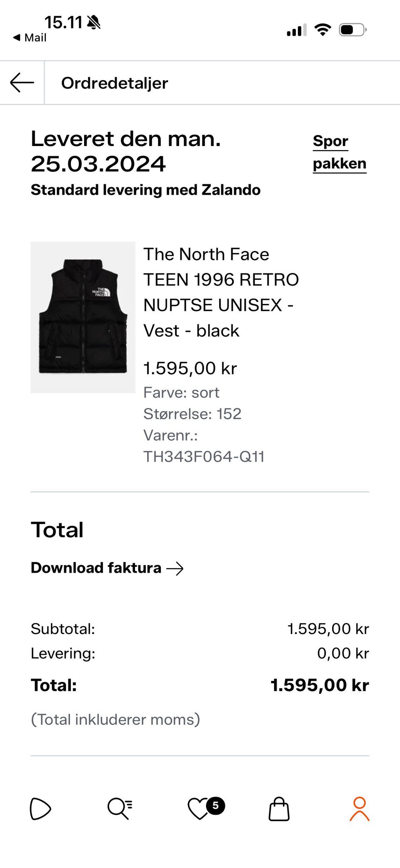400x868 pixels.
Task: Open the North Face vest thumbnail
Action: point(83,317)
